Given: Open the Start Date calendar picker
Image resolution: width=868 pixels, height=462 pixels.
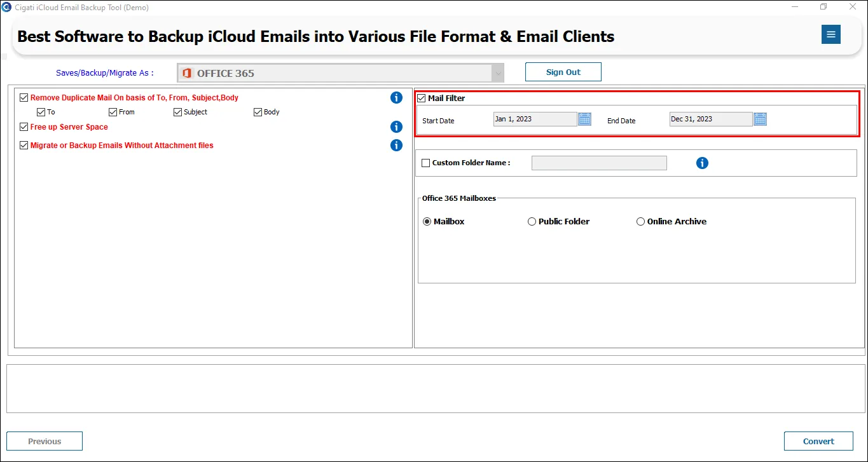Looking at the screenshot, I should 585,119.
